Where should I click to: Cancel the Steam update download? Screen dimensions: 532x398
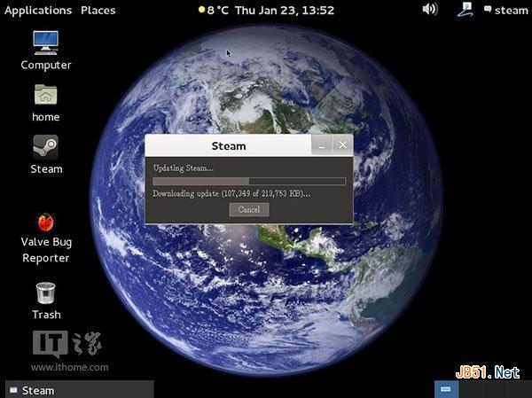(248, 210)
